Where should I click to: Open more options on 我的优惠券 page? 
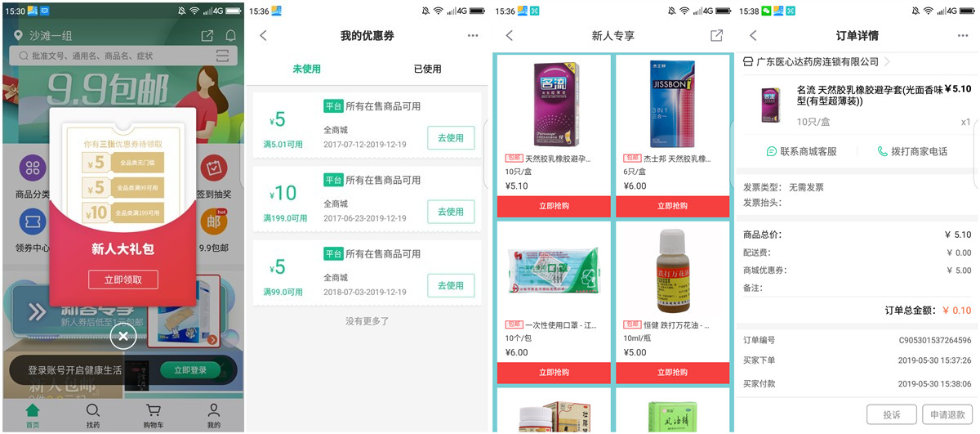tap(473, 36)
